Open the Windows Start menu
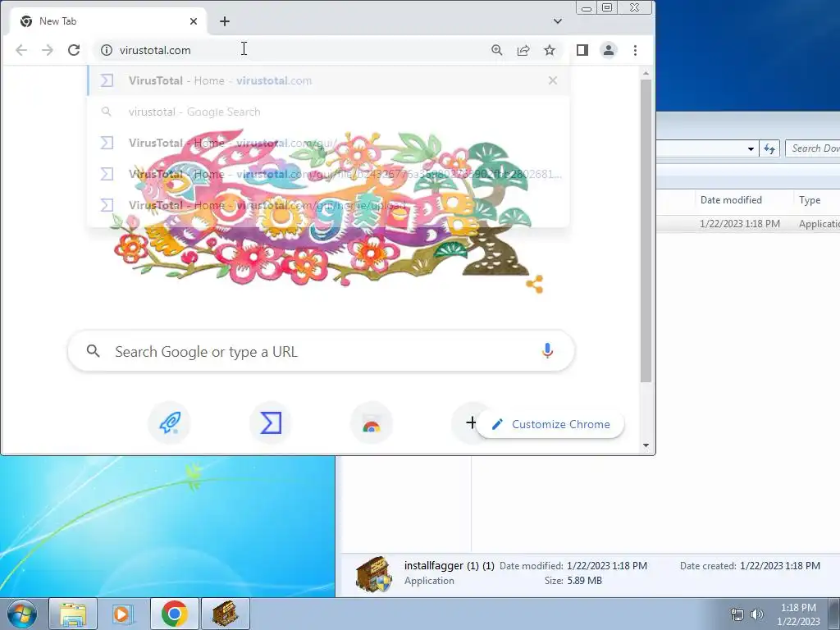 tap(22, 614)
